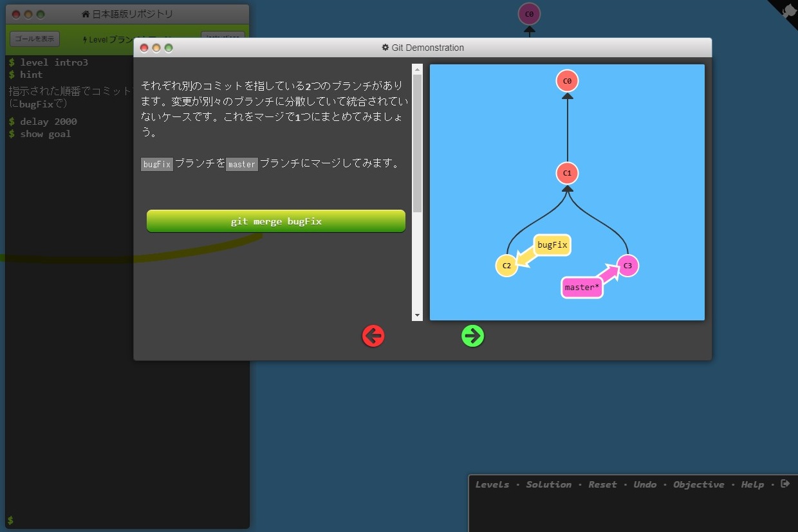Select the pink C3 commit node
Image resolution: width=798 pixels, height=532 pixels.
coord(627,266)
